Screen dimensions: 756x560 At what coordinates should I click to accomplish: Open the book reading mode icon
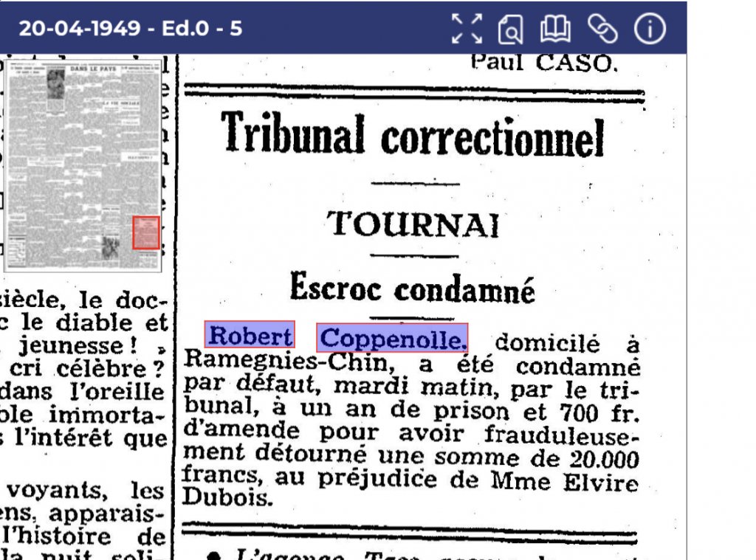(555, 29)
